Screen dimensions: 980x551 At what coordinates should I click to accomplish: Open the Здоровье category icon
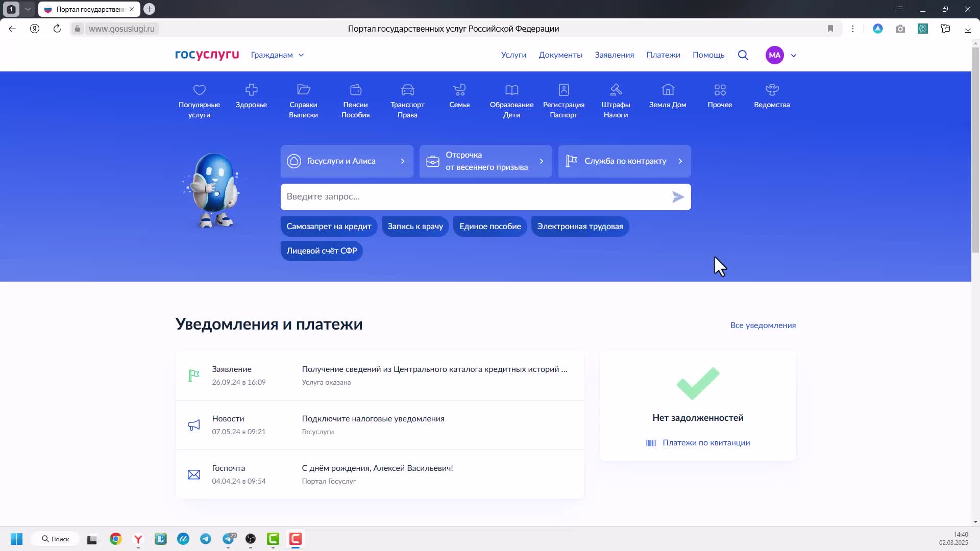tap(251, 90)
